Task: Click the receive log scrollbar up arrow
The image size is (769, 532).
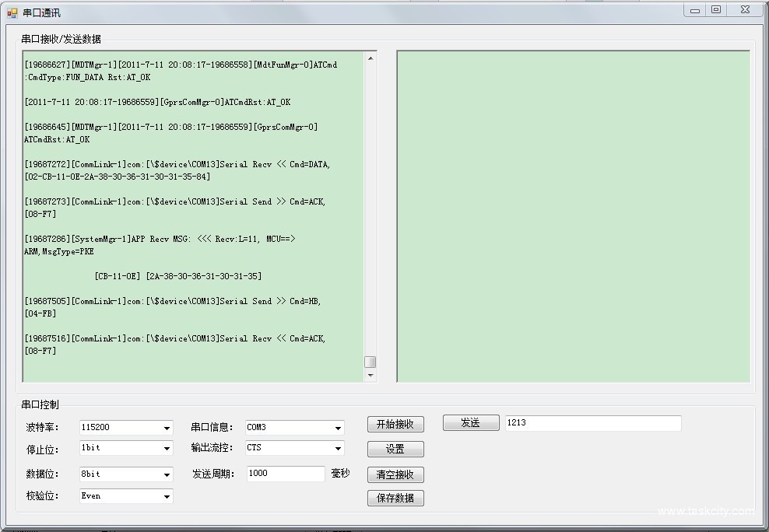Action: tap(370, 58)
